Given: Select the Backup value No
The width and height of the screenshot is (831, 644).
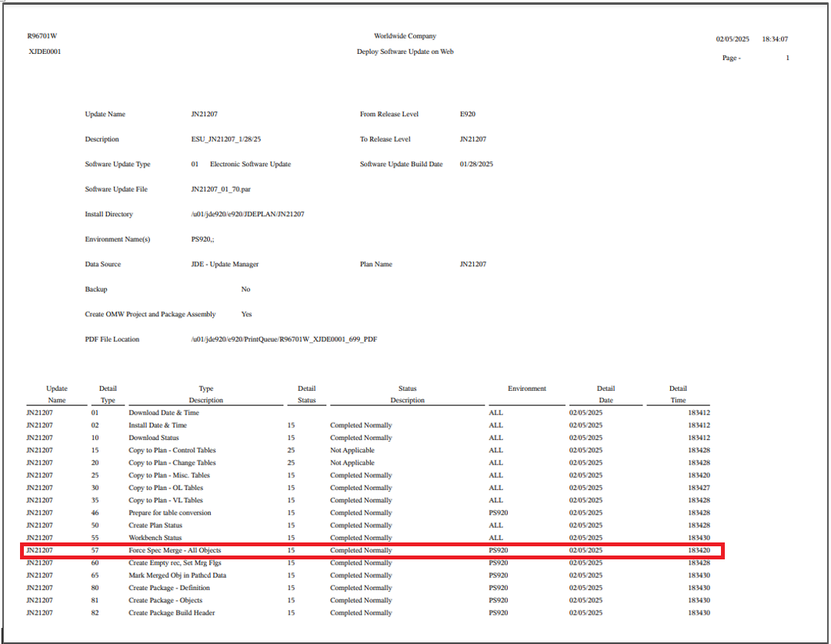Looking at the screenshot, I should 245,289.
